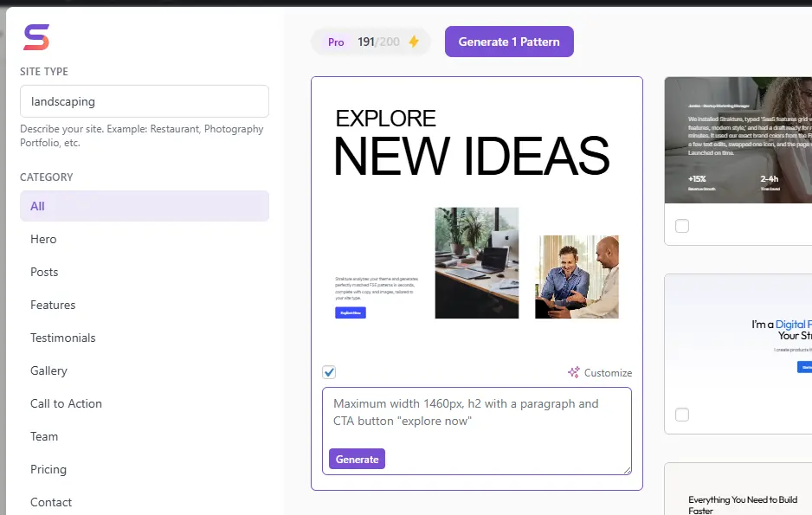Viewport: 812px width, 515px height.
Task: Switch to the Gallery category
Action: coord(48,370)
